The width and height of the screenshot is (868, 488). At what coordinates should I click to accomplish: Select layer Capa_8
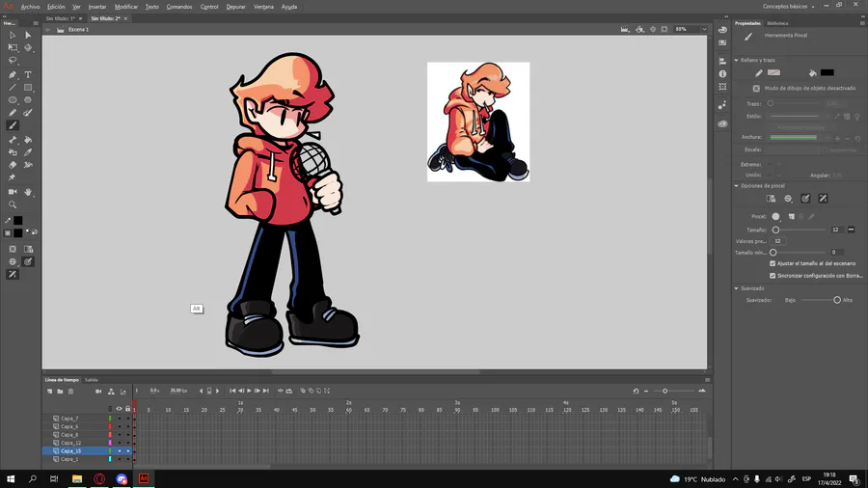(69, 434)
